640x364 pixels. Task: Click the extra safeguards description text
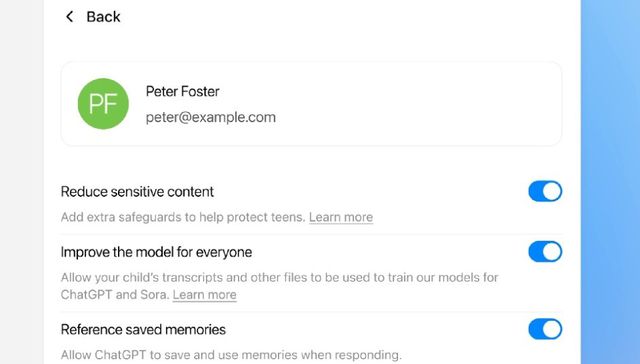(x=183, y=217)
